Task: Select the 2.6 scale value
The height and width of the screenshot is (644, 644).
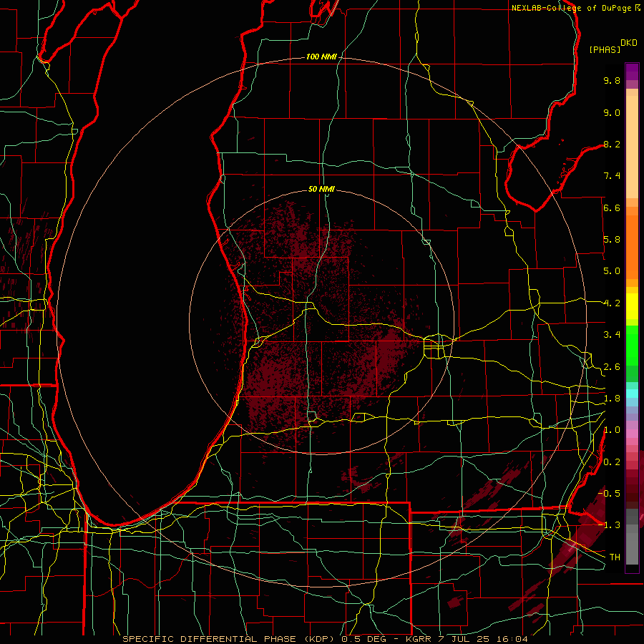Action: [612, 367]
